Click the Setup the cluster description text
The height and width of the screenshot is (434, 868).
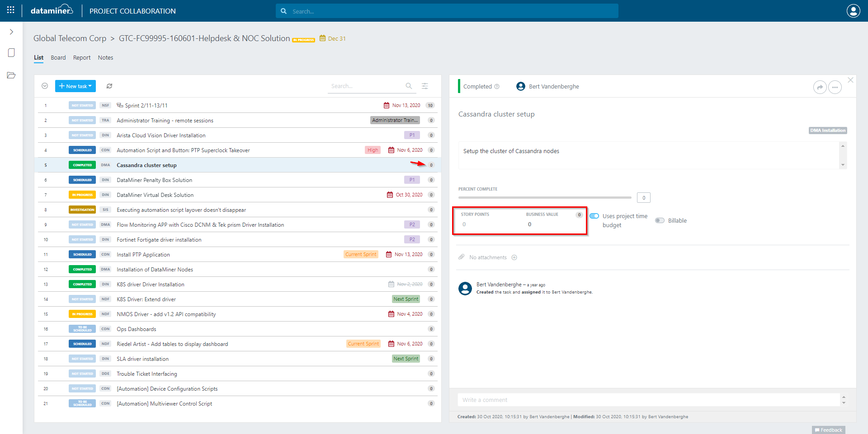coord(511,151)
